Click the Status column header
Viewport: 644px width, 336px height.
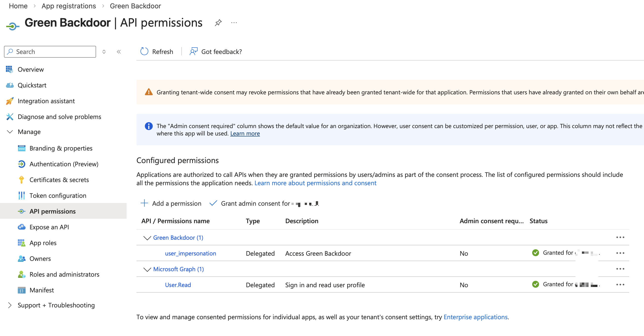[x=538, y=221]
